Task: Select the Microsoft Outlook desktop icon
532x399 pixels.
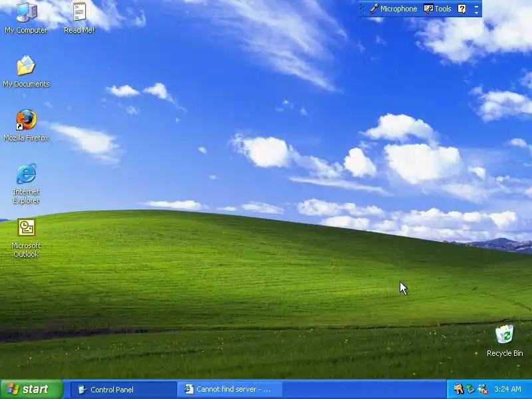Action: pos(26,238)
